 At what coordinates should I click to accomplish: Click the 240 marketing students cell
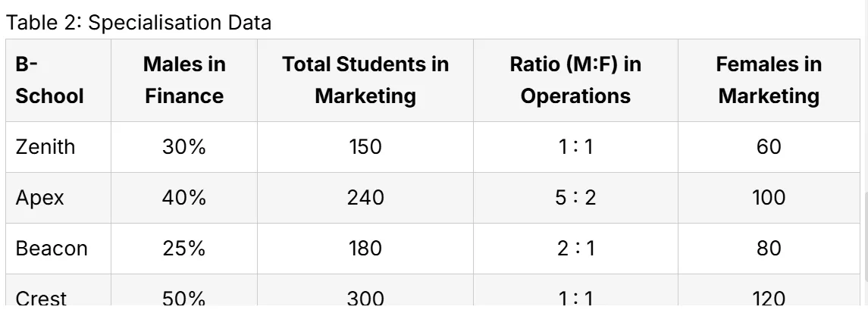(365, 198)
